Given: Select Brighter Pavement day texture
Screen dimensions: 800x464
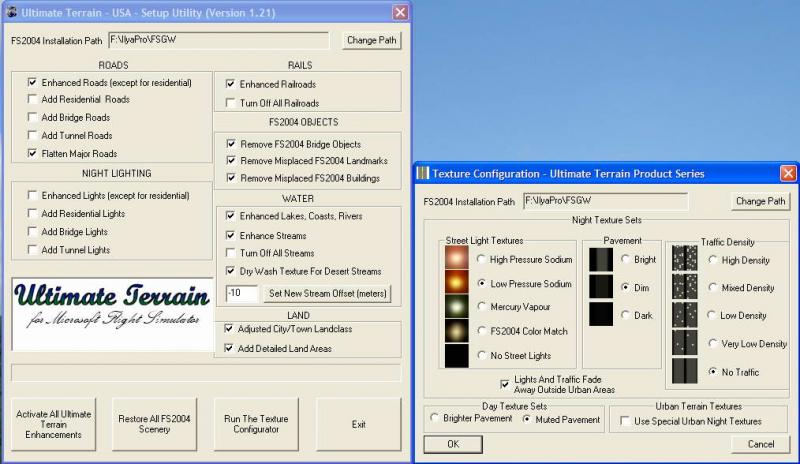Looking at the screenshot, I should (x=435, y=418).
